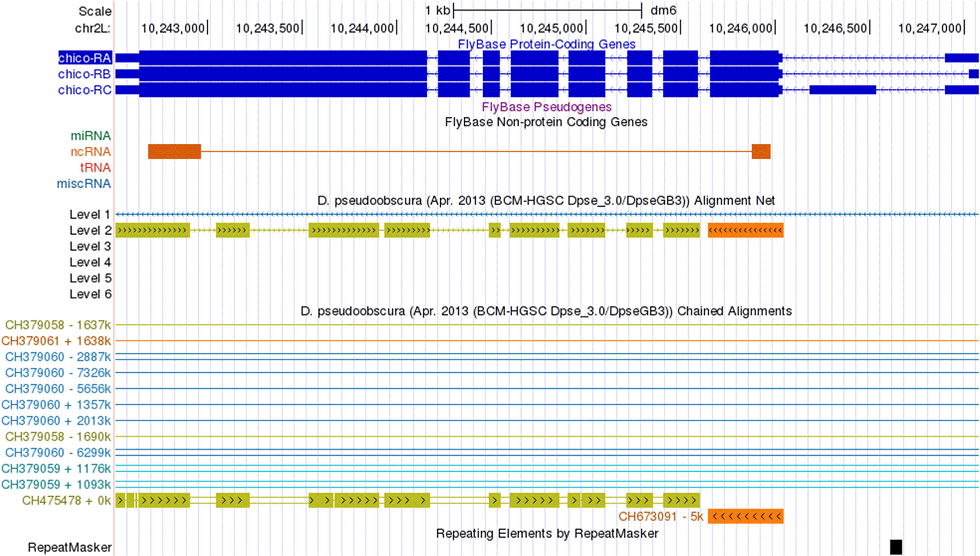Click the chico-RB transcript label

[85, 74]
